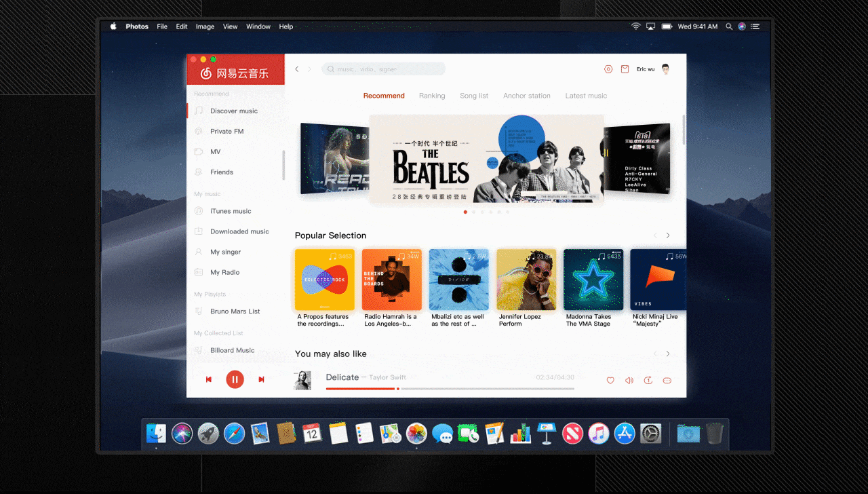Select the third carousel dot indicator
The width and height of the screenshot is (868, 494).
coord(482,212)
